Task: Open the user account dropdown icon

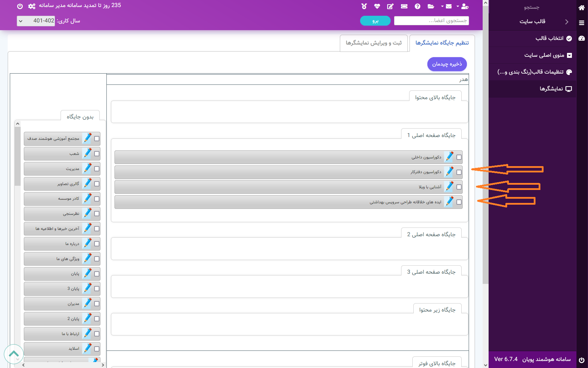Action: [x=463, y=6]
